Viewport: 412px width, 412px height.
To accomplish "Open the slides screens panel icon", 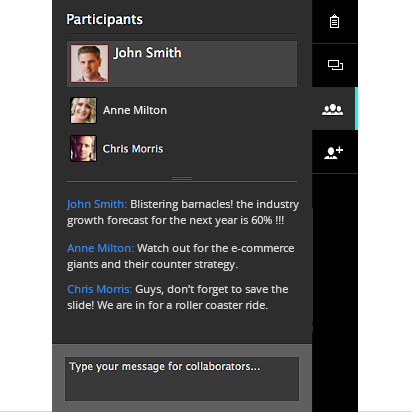I will click(x=335, y=65).
